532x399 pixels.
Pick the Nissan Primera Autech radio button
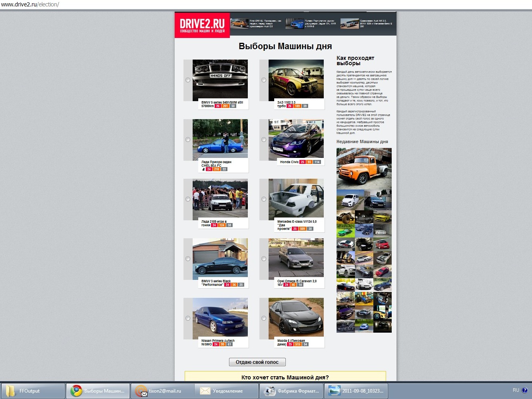(188, 318)
